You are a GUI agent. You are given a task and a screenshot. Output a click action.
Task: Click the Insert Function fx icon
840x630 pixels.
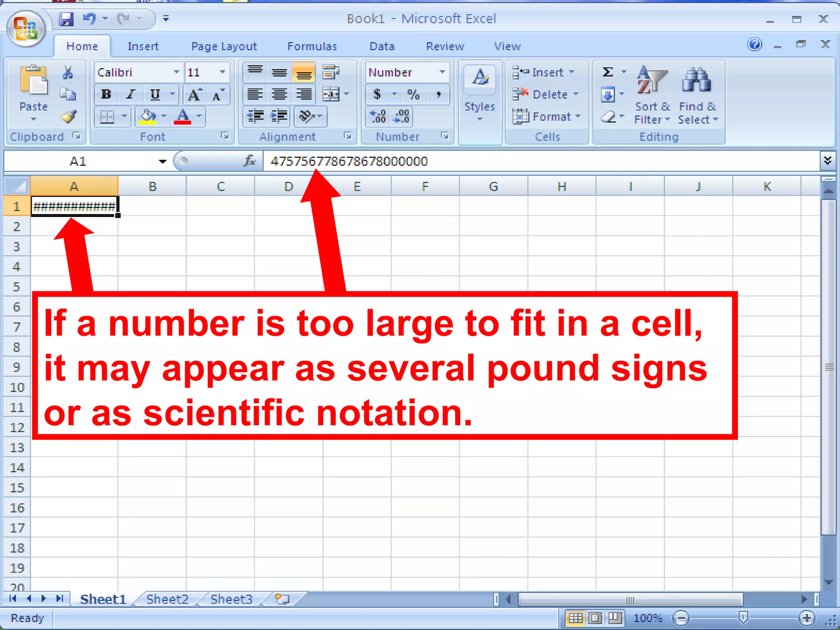pos(249,161)
